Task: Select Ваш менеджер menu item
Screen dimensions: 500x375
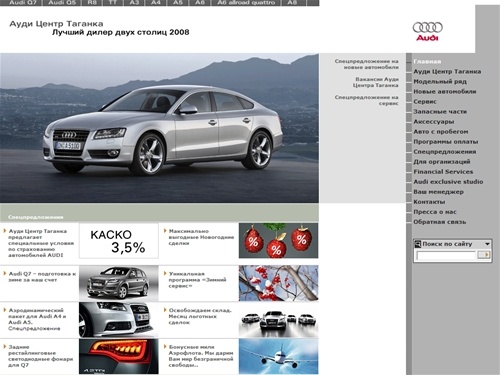Action: [x=438, y=192]
